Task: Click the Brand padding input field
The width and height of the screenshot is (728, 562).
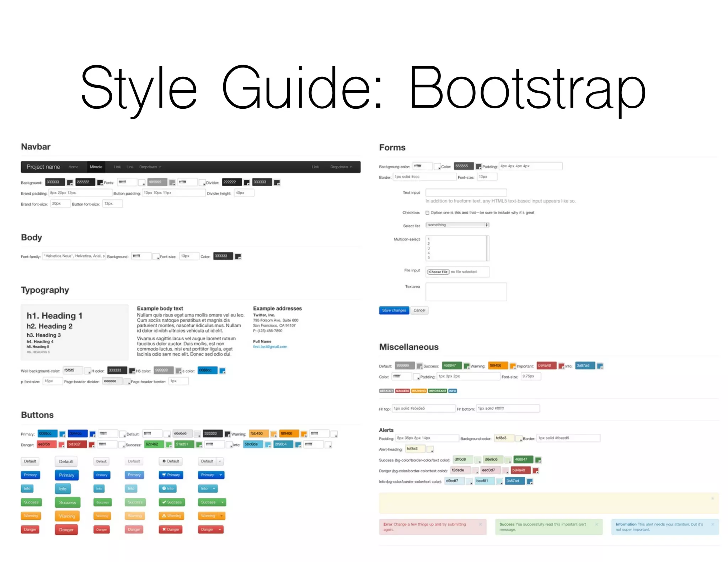Action: (x=80, y=193)
